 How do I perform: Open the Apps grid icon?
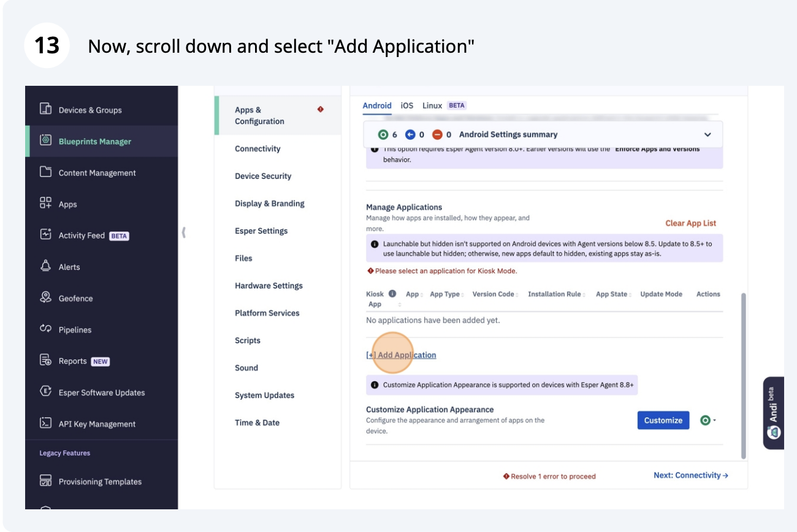(x=45, y=203)
